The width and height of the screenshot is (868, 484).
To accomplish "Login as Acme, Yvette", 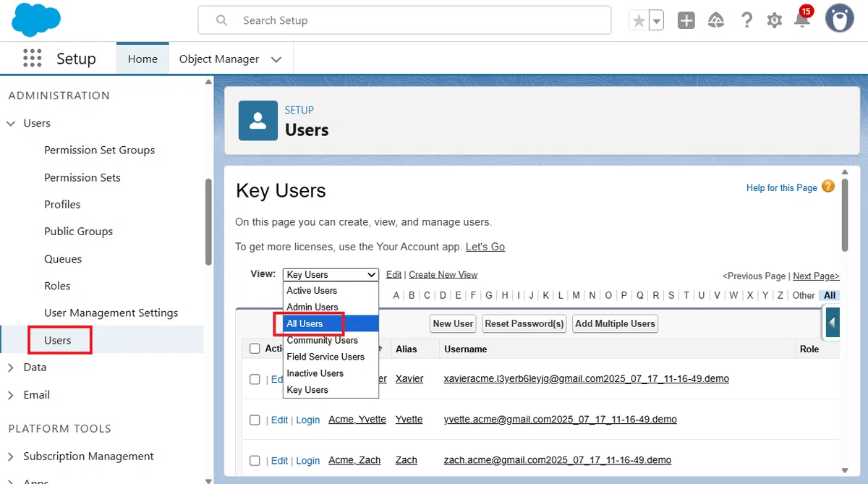I will click(x=307, y=420).
